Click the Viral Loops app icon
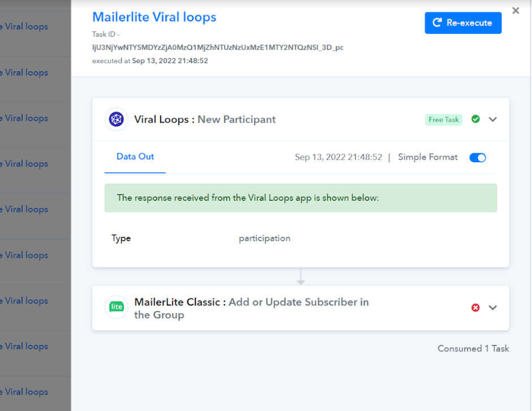This screenshot has height=411, width=532. click(117, 119)
